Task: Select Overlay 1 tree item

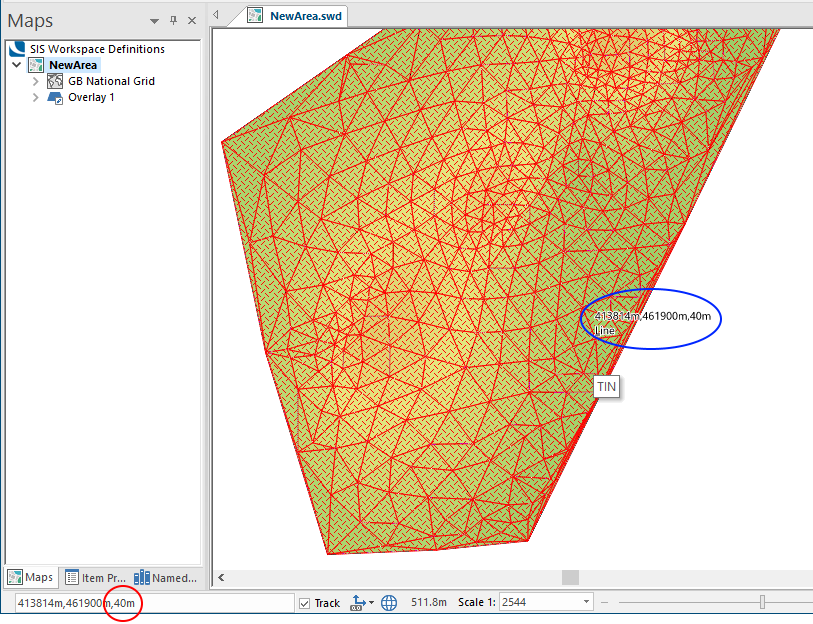Action: (x=91, y=98)
